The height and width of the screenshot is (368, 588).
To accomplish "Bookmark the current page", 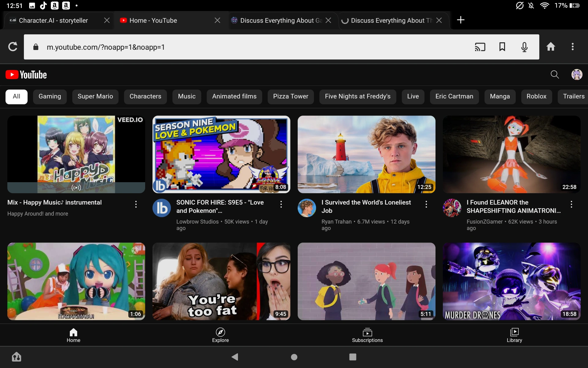I will pos(502,47).
